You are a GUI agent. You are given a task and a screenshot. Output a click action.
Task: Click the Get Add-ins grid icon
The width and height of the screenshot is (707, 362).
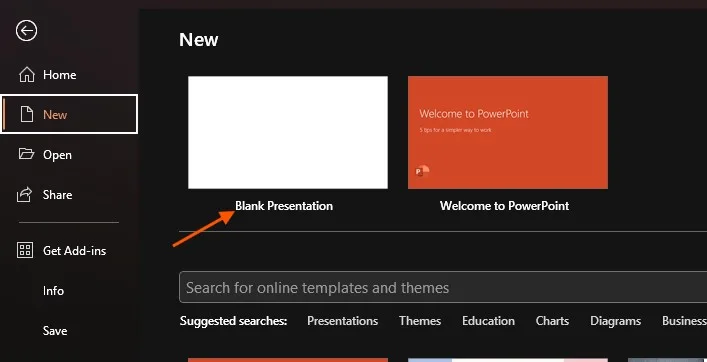(x=25, y=250)
